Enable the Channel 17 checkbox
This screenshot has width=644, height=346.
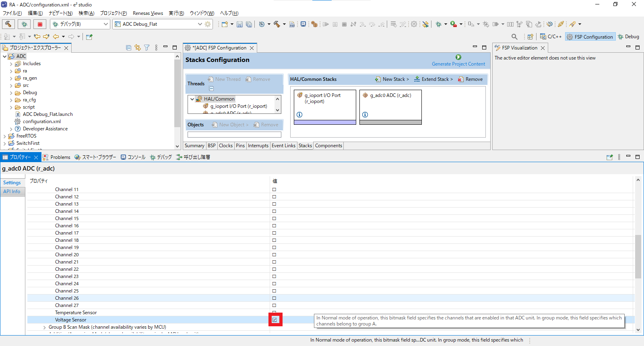pos(274,233)
